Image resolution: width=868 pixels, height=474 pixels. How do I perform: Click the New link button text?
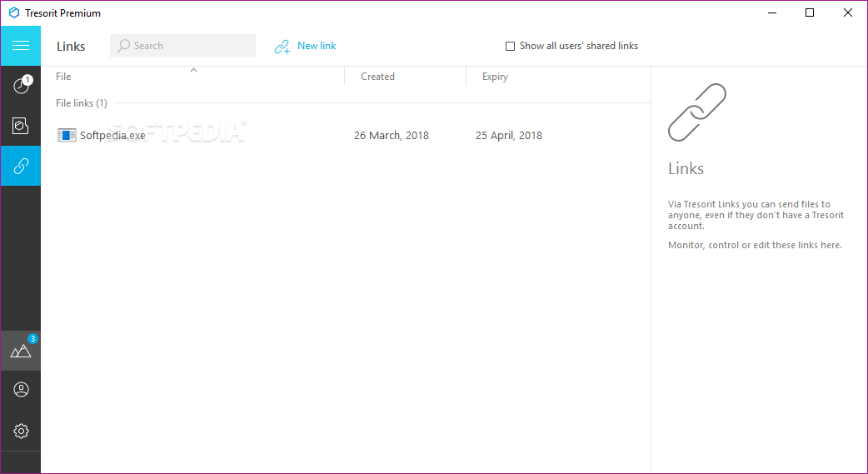(317, 46)
